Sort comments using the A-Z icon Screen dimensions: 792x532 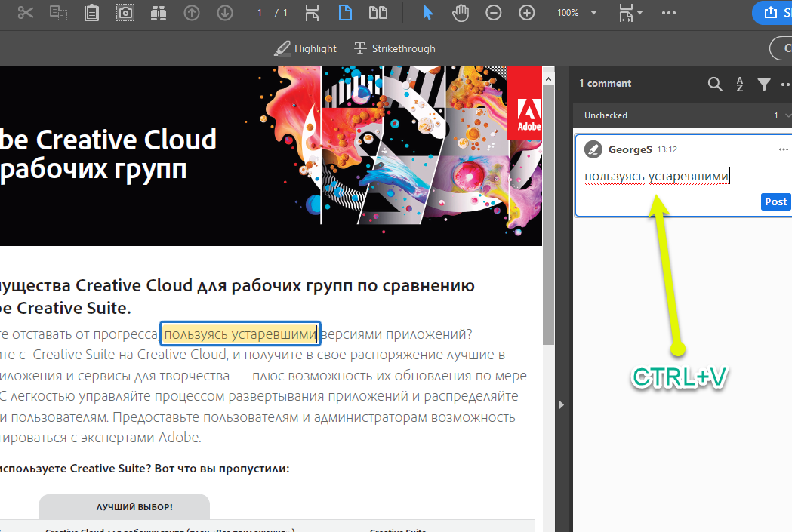click(740, 84)
